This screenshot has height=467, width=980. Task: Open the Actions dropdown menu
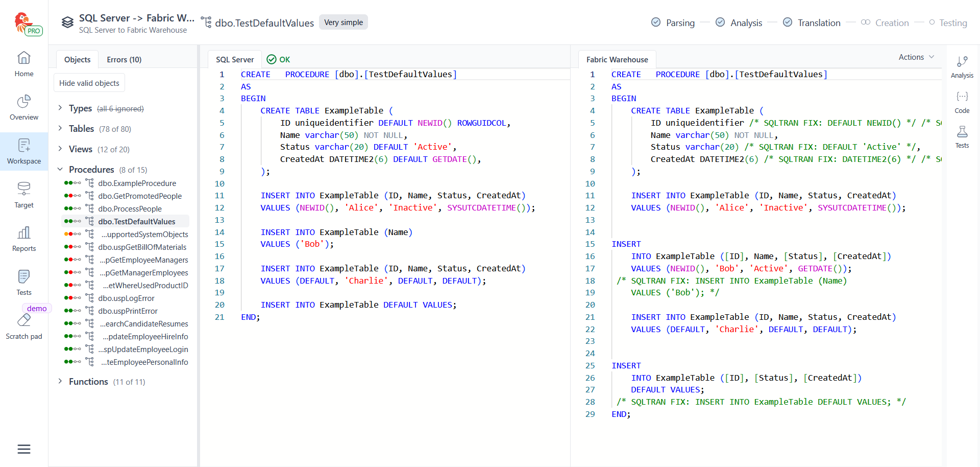click(916, 57)
